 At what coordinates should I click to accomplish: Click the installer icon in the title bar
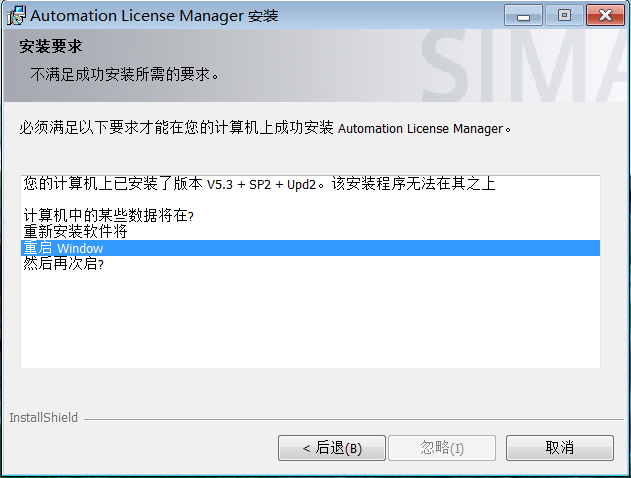point(17,16)
